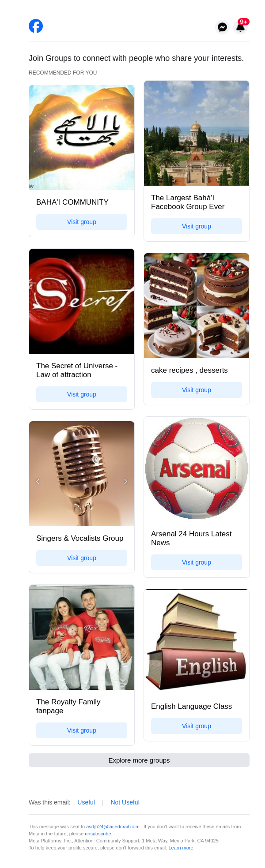Mark this email as Not Useful
This screenshot has width=265, height=868.
[x=125, y=802]
